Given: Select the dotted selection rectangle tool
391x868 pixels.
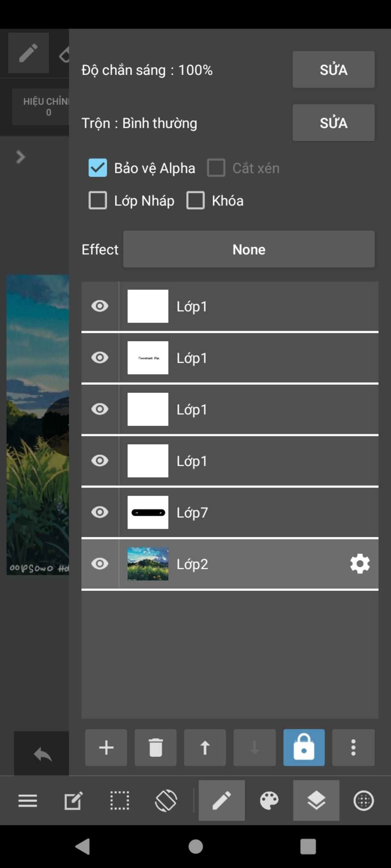Looking at the screenshot, I should (x=120, y=800).
